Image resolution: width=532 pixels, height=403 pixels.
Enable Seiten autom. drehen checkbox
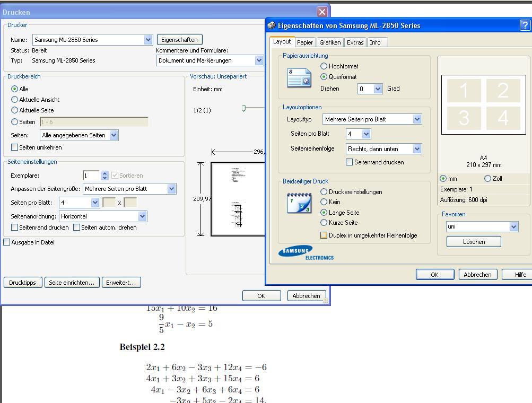(x=77, y=227)
